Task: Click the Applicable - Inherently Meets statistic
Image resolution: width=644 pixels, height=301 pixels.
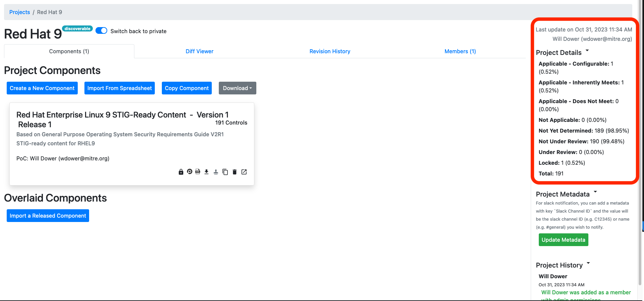Action: [581, 86]
